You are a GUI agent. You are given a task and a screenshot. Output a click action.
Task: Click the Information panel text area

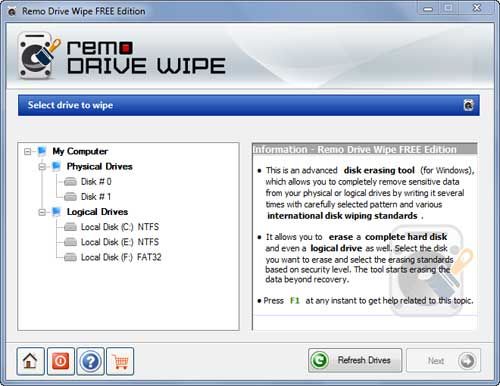(x=365, y=237)
